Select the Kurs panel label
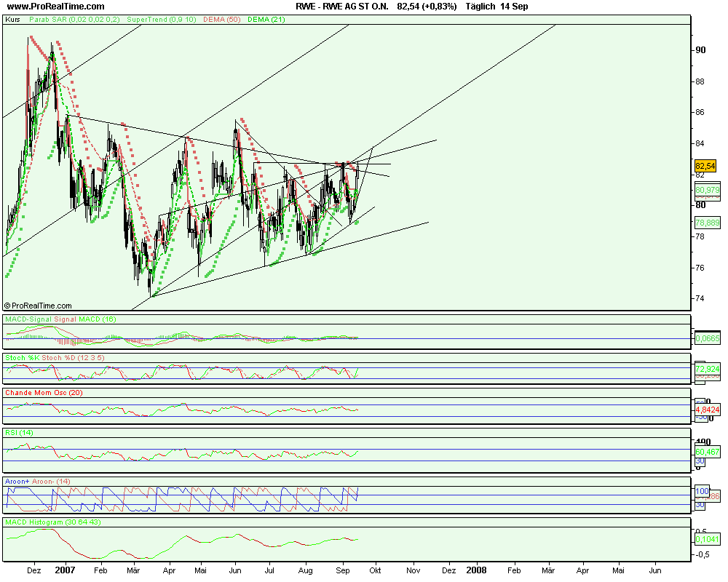728x582 pixels. click(x=13, y=20)
